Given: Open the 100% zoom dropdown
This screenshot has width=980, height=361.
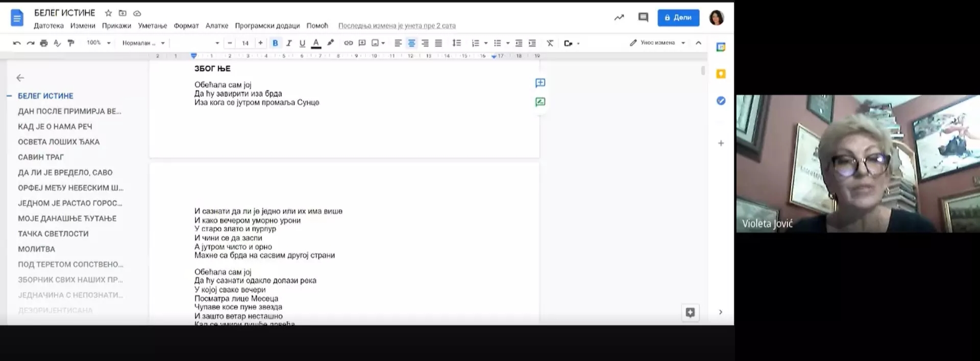Looking at the screenshot, I should 99,43.
